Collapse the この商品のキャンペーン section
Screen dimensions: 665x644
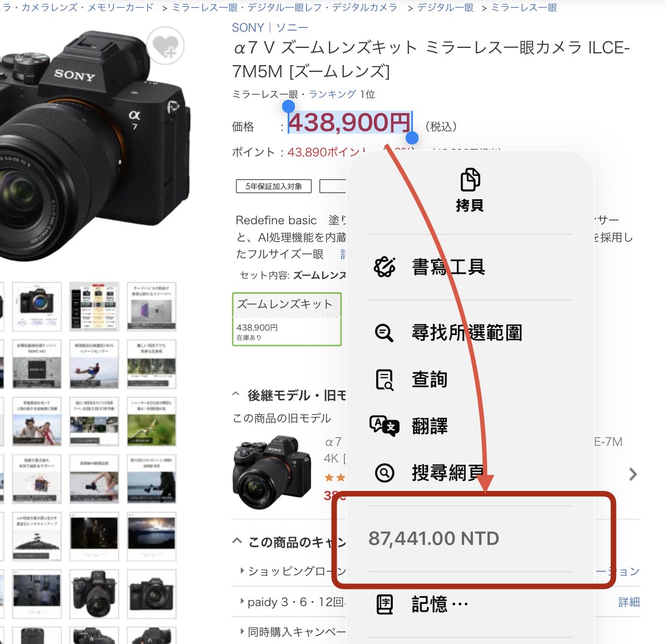point(237,541)
